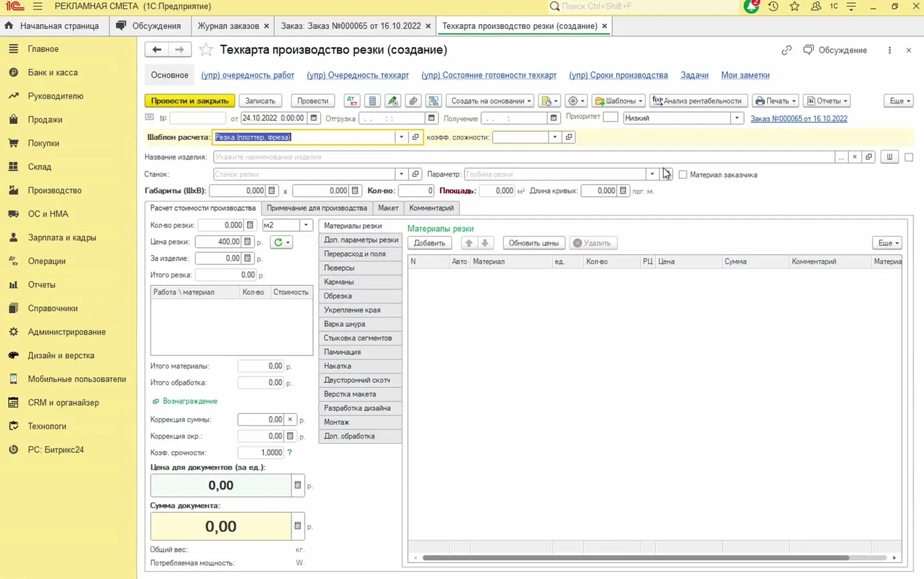Toggle the checkbox at the end of Название изделия row
Viewport: 924px width, 579px height.
tap(908, 157)
